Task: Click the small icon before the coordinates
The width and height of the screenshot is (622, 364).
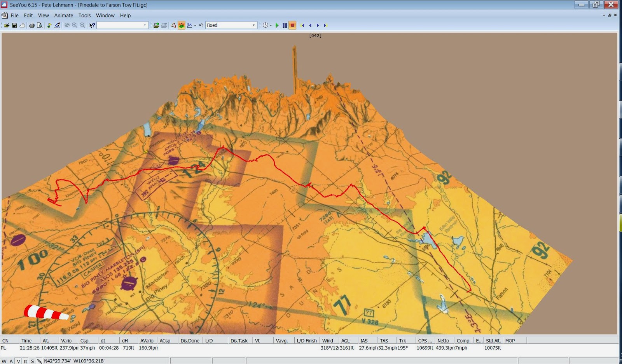Action: [x=39, y=361]
